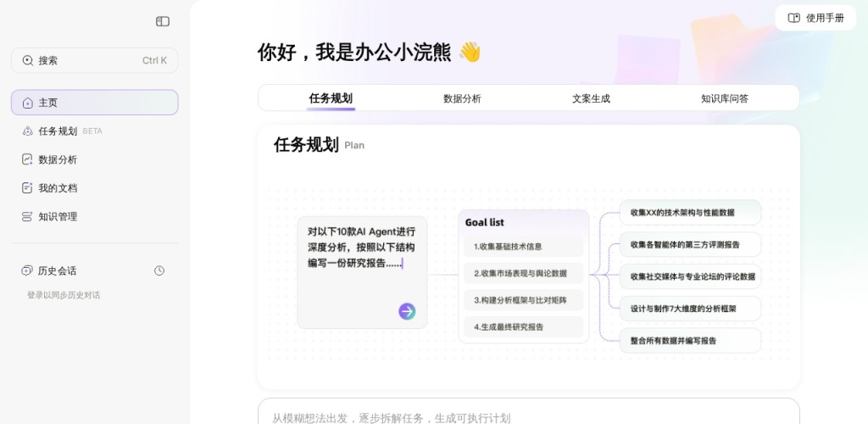Open the 使用手册 user manual
The height and width of the screenshot is (424, 868).
click(x=815, y=18)
